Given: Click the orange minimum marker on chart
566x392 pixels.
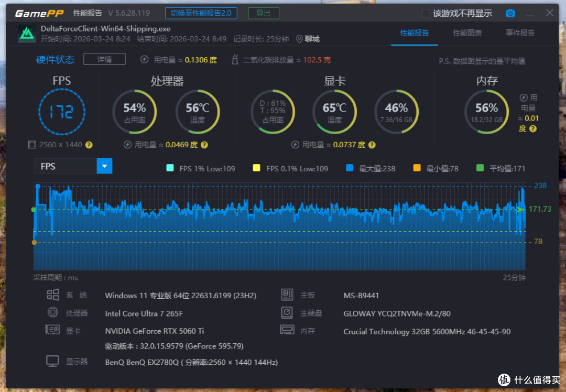Looking at the screenshot, I should point(34,243).
